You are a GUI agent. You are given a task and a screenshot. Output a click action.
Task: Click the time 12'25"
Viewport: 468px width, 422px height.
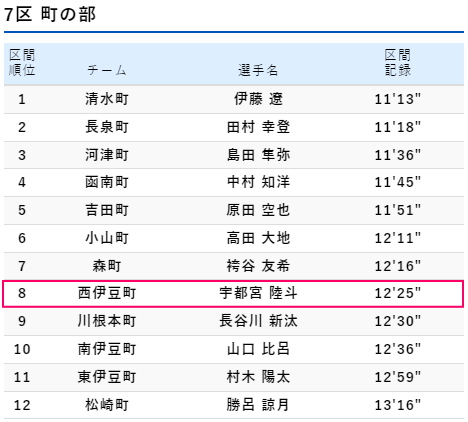(x=398, y=293)
